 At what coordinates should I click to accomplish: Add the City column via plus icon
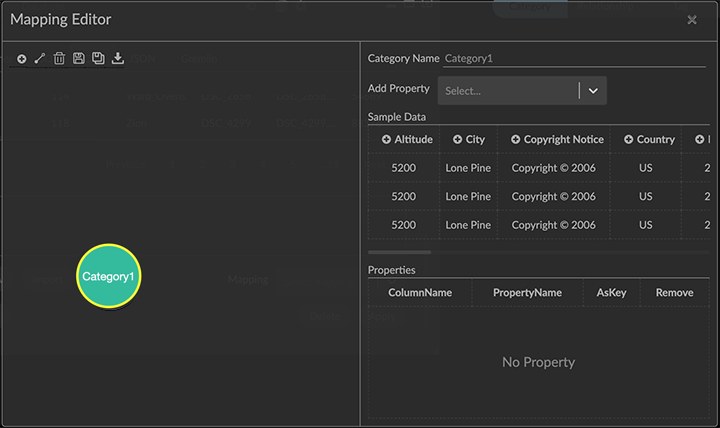(457, 140)
